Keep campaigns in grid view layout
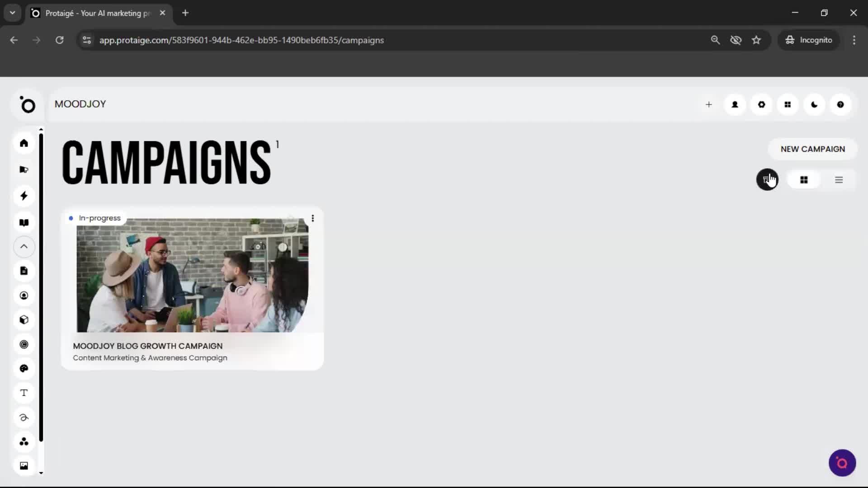The width and height of the screenshot is (868, 488). [x=804, y=179]
